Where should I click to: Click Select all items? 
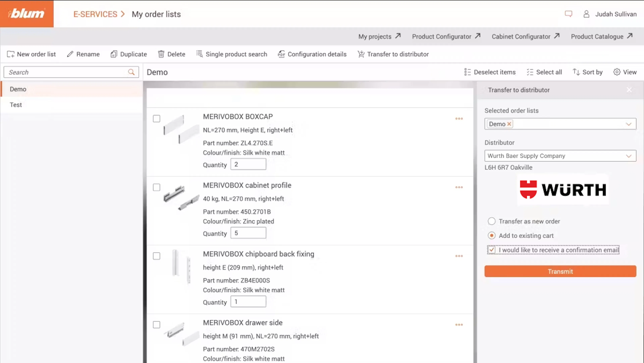click(x=544, y=72)
